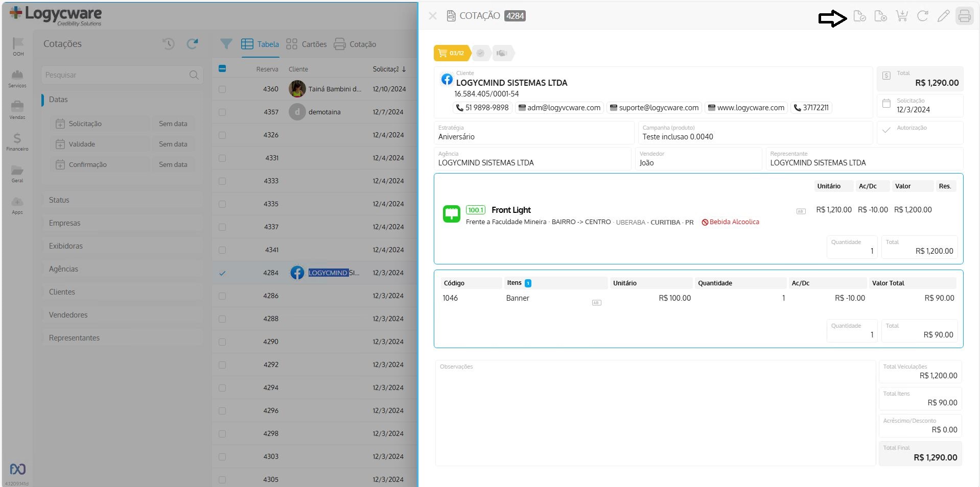Toggle the select-all header checkbox
The width and height of the screenshot is (980, 487).
click(222, 68)
